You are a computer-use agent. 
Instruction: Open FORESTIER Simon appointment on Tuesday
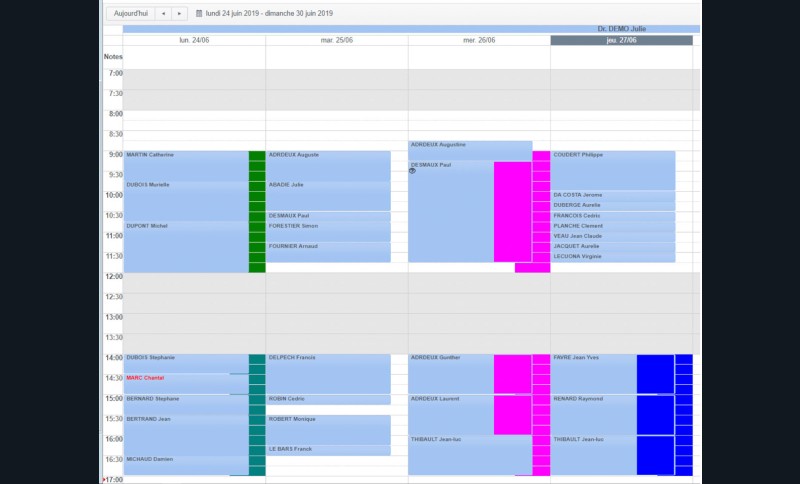click(x=328, y=226)
